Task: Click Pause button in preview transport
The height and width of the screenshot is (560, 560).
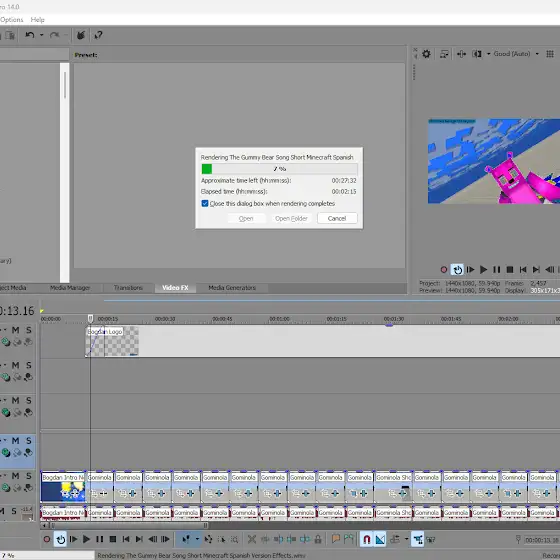Action: 496,270
